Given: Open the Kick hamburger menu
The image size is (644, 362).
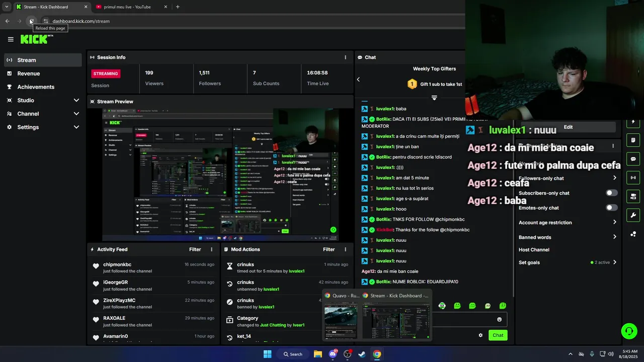Looking at the screenshot, I should (11, 39).
